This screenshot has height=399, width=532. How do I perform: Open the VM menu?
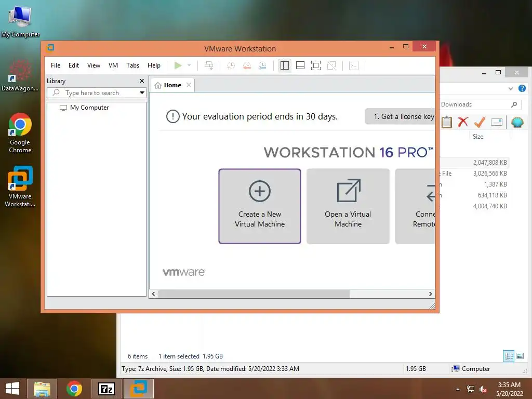point(113,65)
